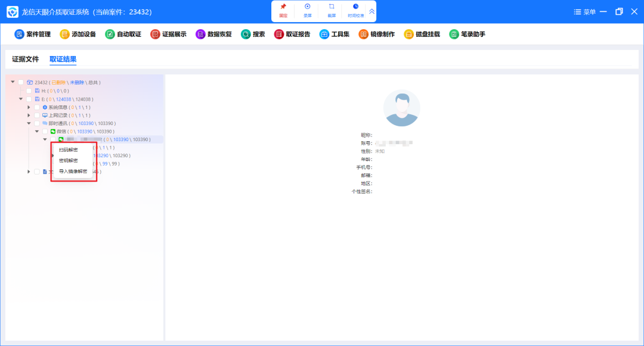Click the 未删除 legend text in the root row
This screenshot has width=644, height=346.
[77, 82]
